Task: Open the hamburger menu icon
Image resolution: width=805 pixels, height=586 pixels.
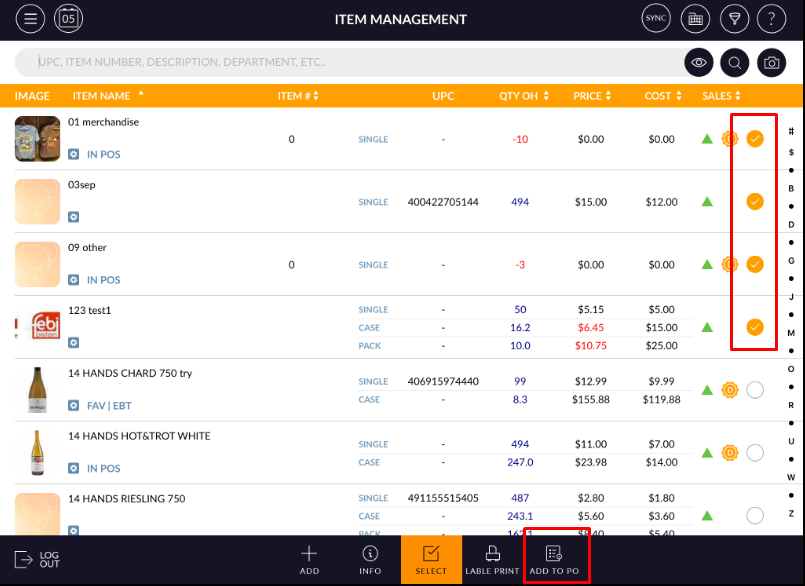Action: pyautogui.click(x=31, y=18)
